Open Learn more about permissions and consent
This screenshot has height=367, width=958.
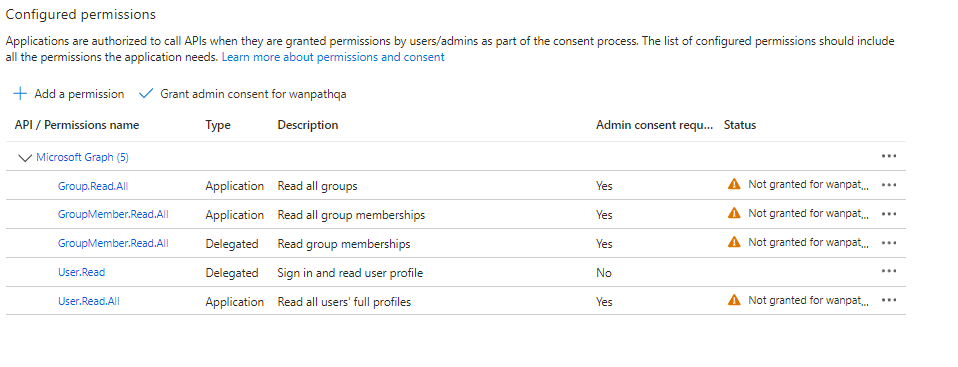point(333,57)
